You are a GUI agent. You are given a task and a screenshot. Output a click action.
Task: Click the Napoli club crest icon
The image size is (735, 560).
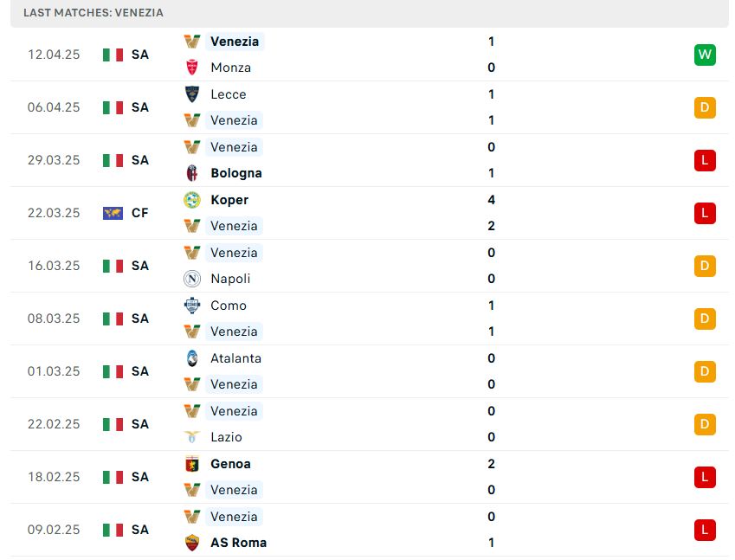[x=192, y=279]
